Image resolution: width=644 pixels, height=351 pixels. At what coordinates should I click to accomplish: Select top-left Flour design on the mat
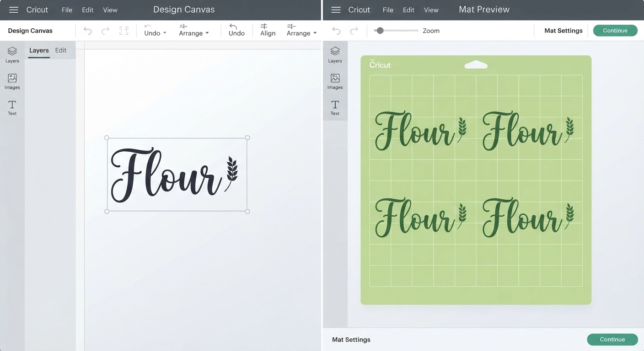point(421,130)
